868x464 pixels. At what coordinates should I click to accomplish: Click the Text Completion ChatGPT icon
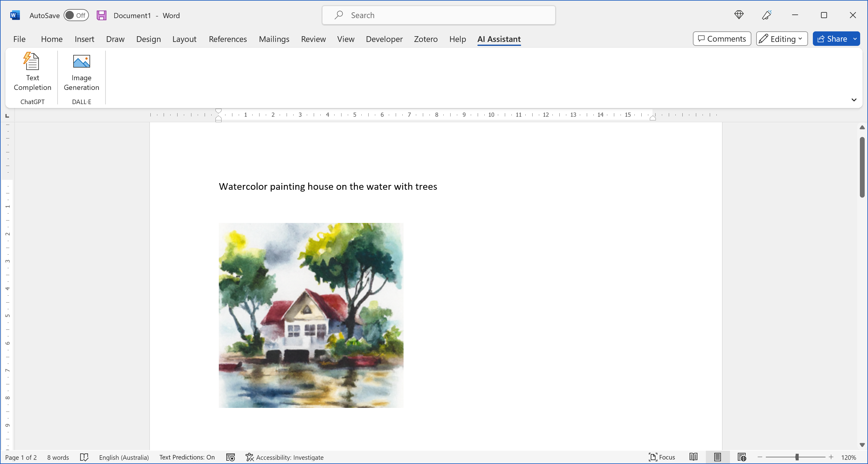32,62
